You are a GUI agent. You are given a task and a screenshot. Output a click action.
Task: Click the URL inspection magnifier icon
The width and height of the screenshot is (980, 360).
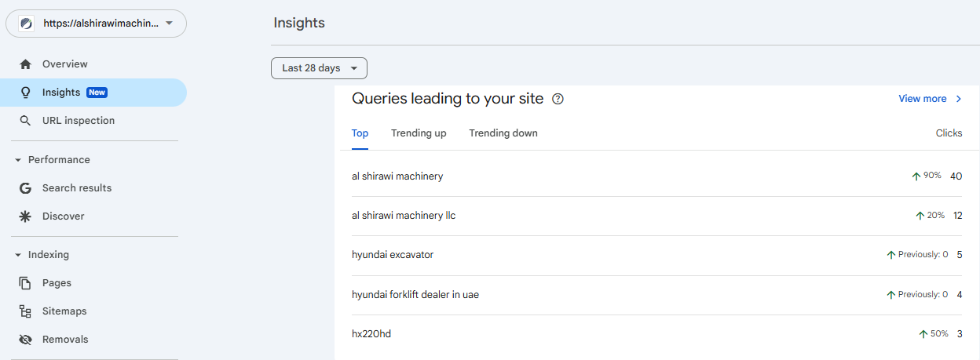click(26, 121)
